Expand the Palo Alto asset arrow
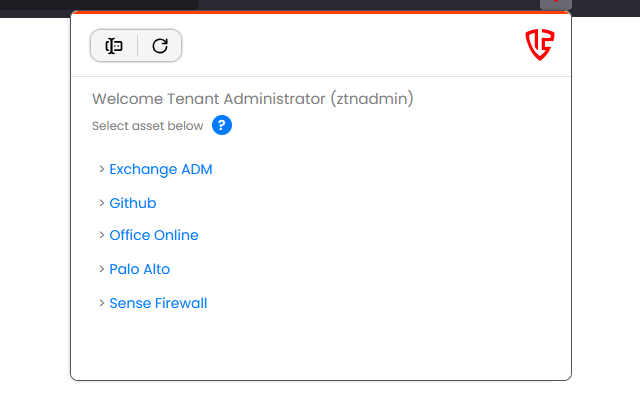Screen dimensions: 640x400 tap(101, 269)
